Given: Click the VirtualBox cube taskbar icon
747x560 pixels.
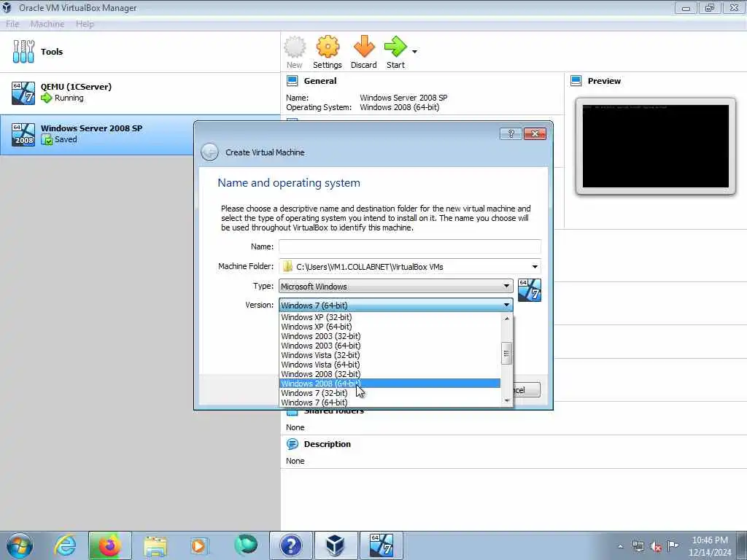Looking at the screenshot, I should click(336, 545).
